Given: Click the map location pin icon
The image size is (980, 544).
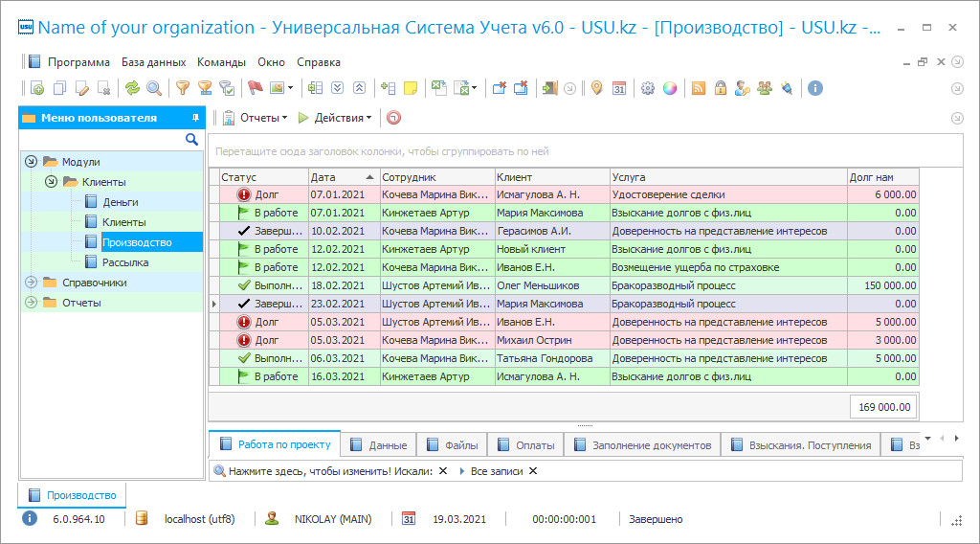Looking at the screenshot, I should tap(597, 88).
